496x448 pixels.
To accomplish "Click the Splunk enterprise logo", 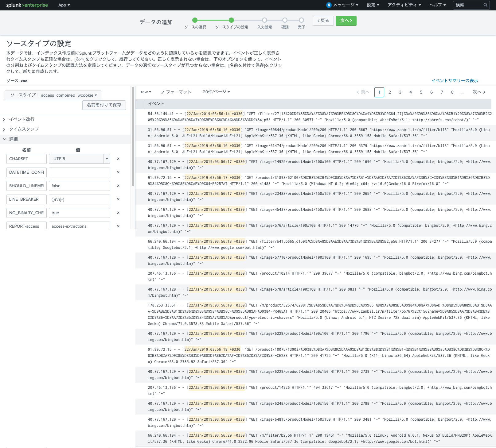I will coord(27,5).
